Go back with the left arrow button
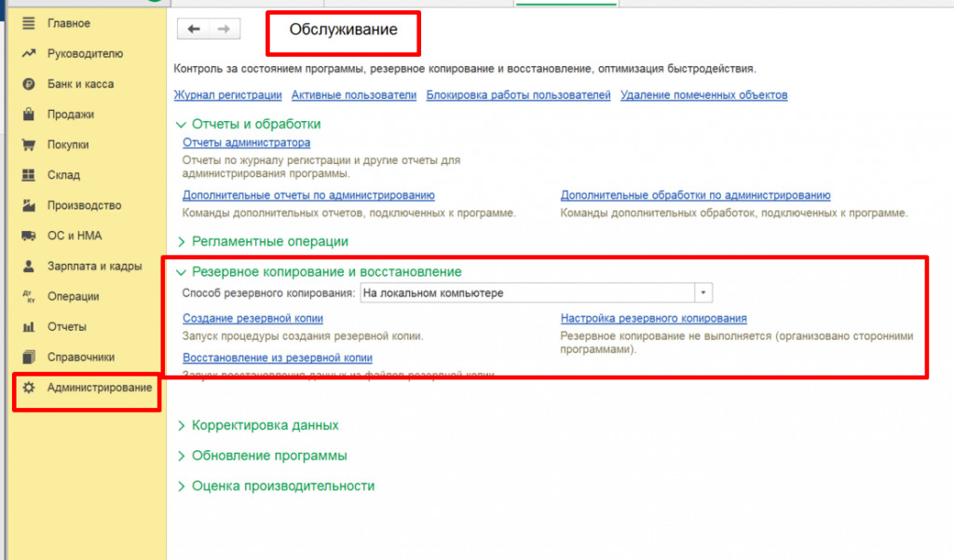Image resolution: width=954 pixels, height=560 pixels. [194, 30]
